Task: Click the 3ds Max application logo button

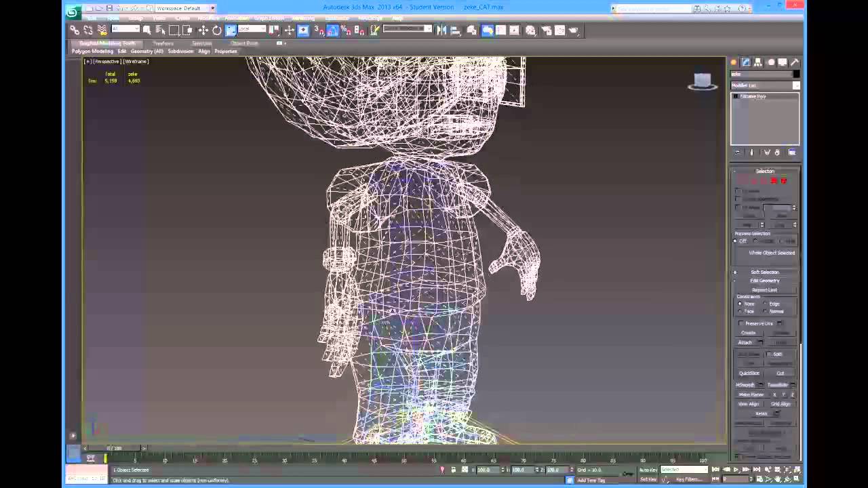Action: pos(73,12)
